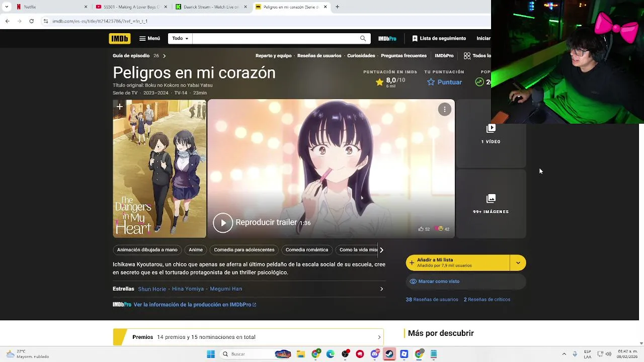The width and height of the screenshot is (644, 362).
Task: Open File Explorer from the taskbar
Action: pos(301,354)
